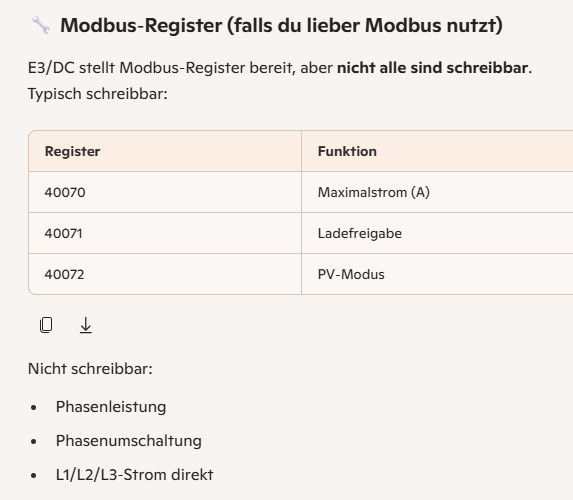Select register cell 40070
The height and width of the screenshot is (500, 573).
pyautogui.click(x=165, y=192)
